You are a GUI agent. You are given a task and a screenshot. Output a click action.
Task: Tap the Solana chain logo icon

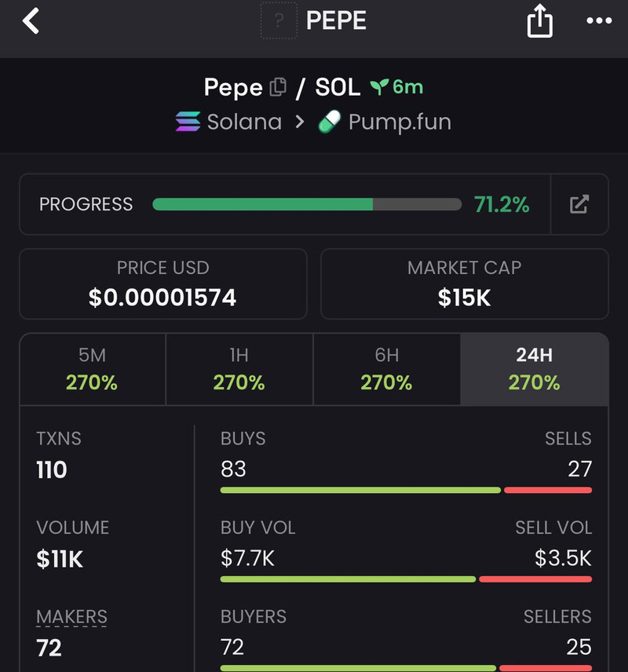(x=188, y=122)
